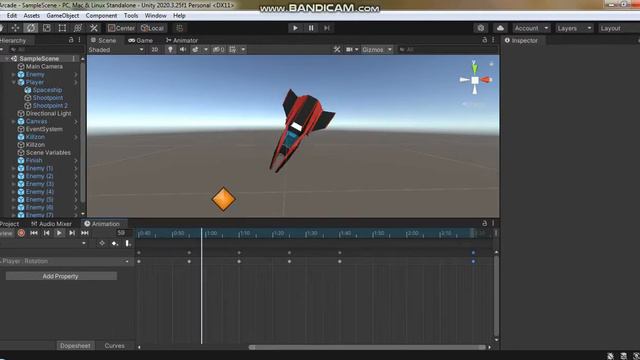Toggle 2D view mode in Scene

(x=155, y=49)
